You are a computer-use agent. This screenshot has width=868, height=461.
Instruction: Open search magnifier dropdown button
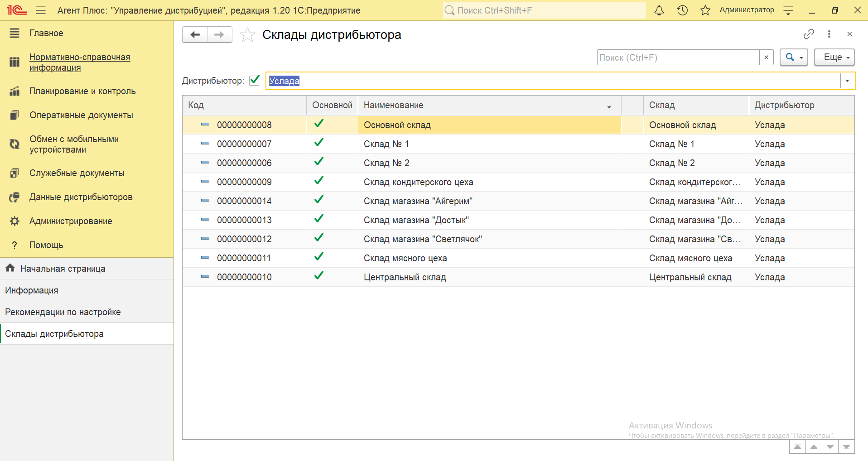point(794,57)
